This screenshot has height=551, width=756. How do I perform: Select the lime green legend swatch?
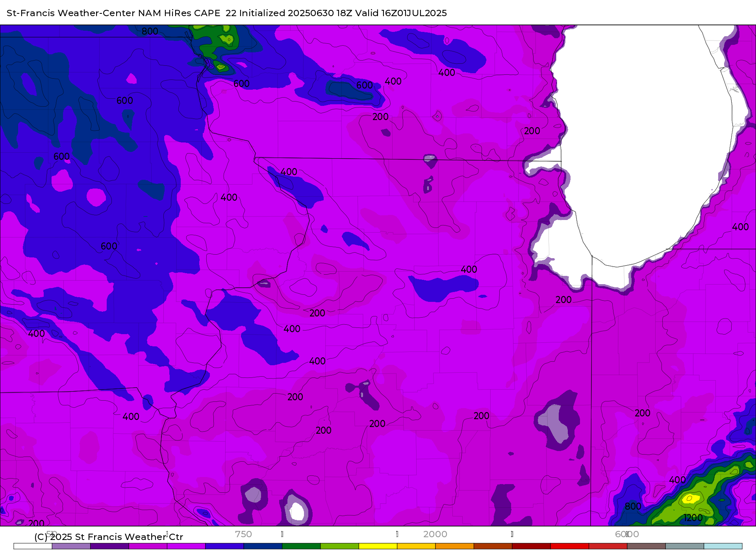pyautogui.click(x=339, y=546)
